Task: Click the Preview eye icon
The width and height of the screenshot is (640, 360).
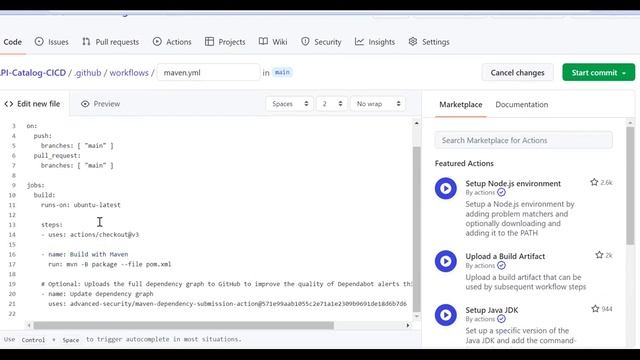Action: coord(85,104)
